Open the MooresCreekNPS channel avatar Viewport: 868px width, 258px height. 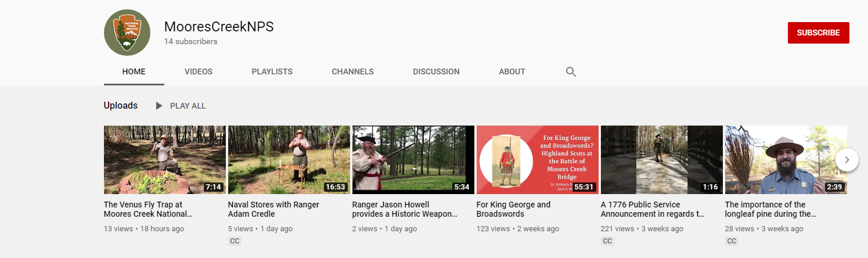coord(127,33)
